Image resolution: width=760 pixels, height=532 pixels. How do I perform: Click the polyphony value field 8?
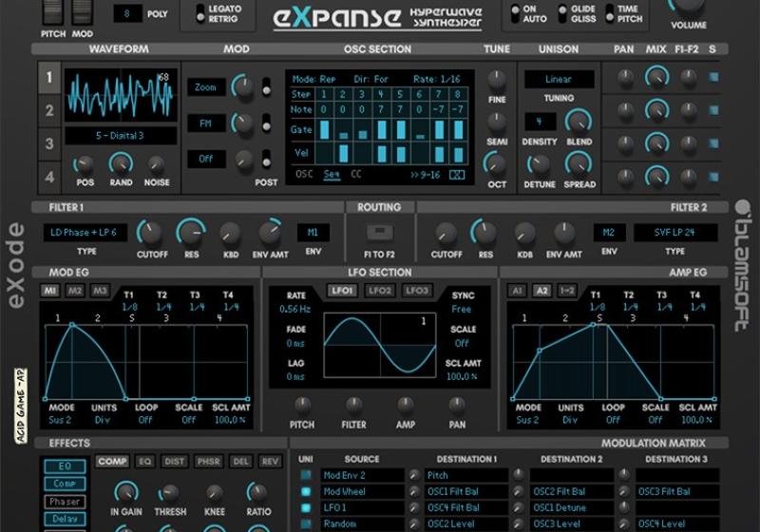pos(127,13)
